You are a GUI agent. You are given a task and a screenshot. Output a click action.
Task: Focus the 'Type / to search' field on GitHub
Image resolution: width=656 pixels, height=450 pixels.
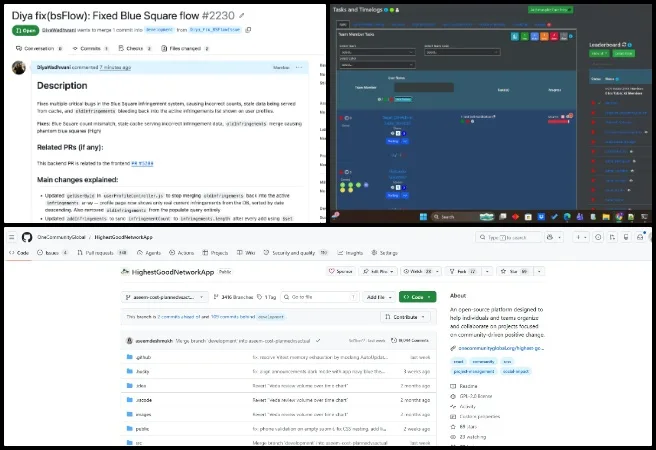point(508,238)
